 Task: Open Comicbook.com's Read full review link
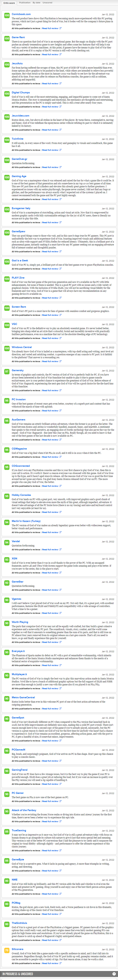tap(51, 28)
